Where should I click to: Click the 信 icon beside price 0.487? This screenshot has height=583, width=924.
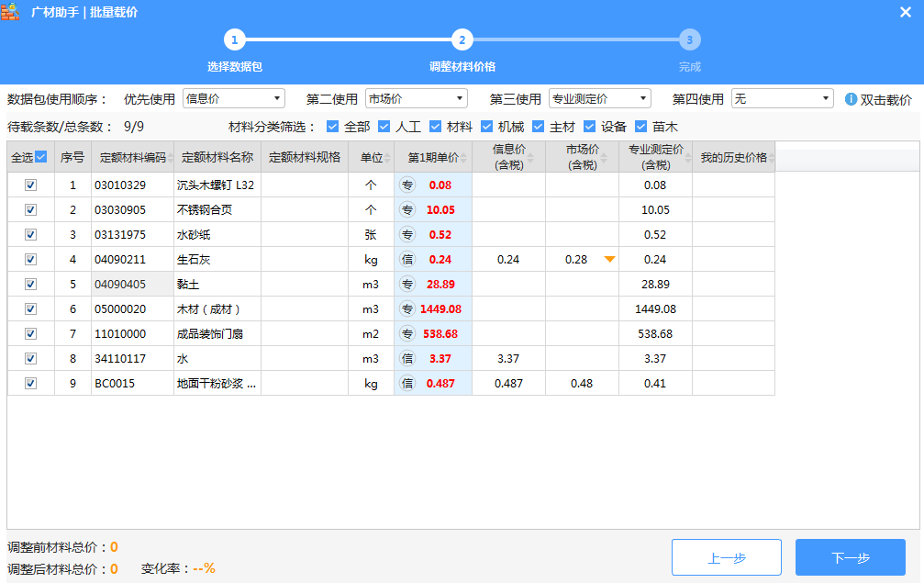pyautogui.click(x=407, y=384)
